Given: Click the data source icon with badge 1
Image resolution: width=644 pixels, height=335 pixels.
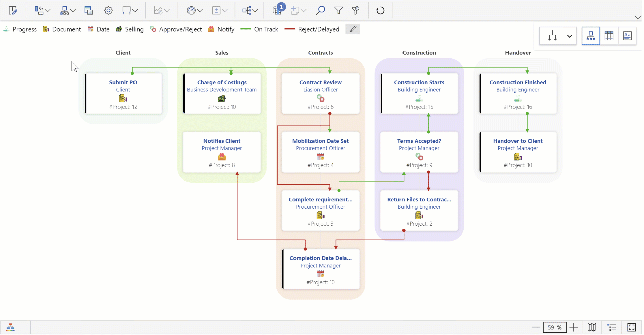Looking at the screenshot, I should coord(277,10).
